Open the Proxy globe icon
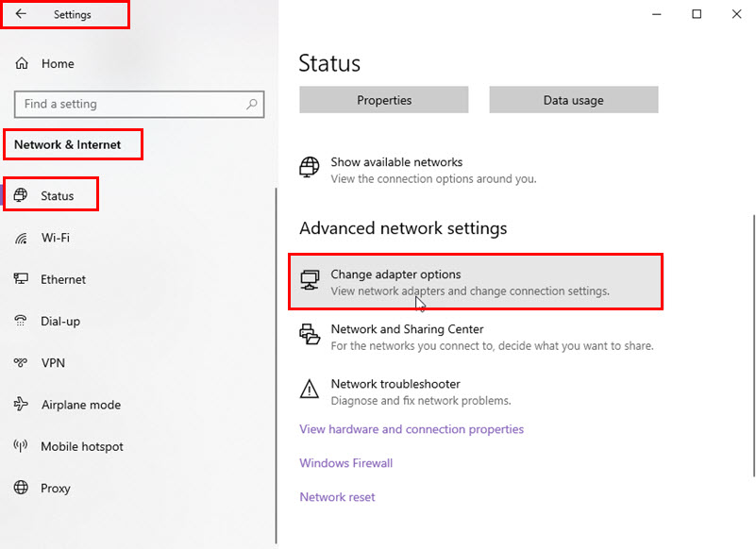Screen dimensions: 756x549 point(21,488)
